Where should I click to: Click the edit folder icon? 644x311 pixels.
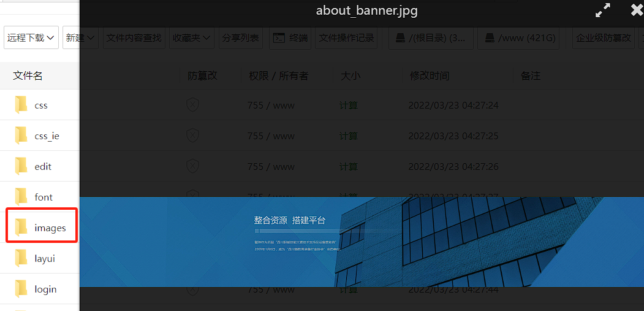(21, 166)
